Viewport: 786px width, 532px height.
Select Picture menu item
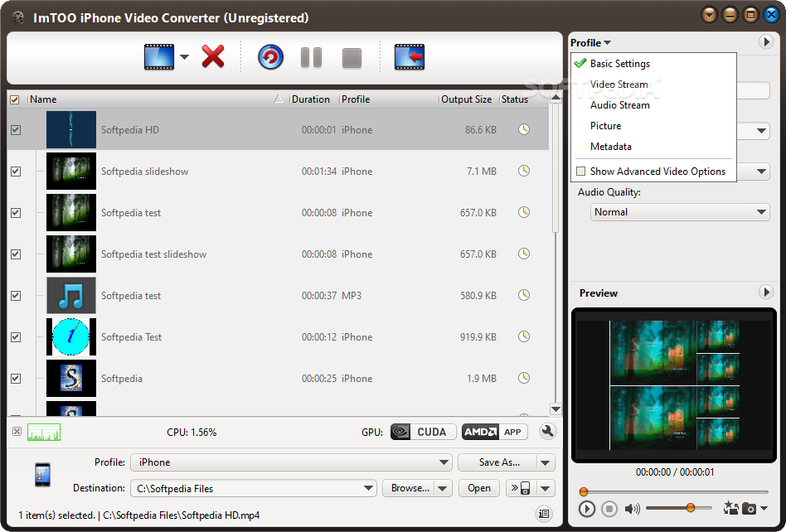point(653,126)
